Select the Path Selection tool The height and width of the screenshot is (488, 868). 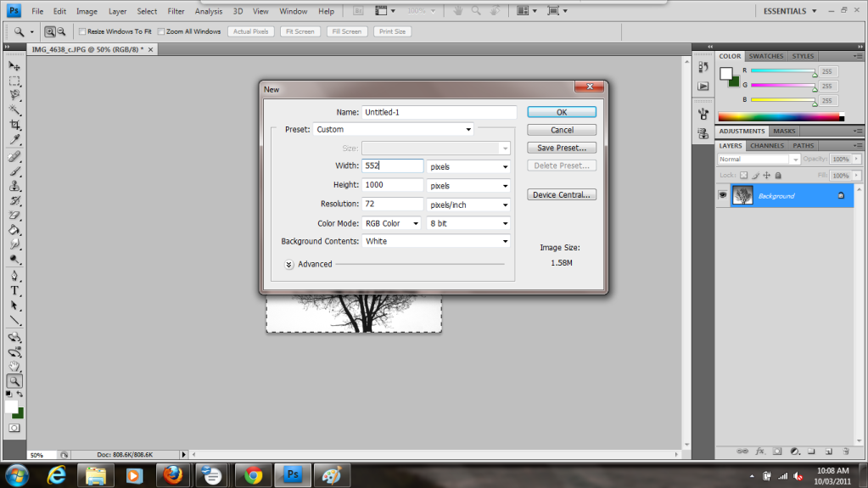coord(14,306)
